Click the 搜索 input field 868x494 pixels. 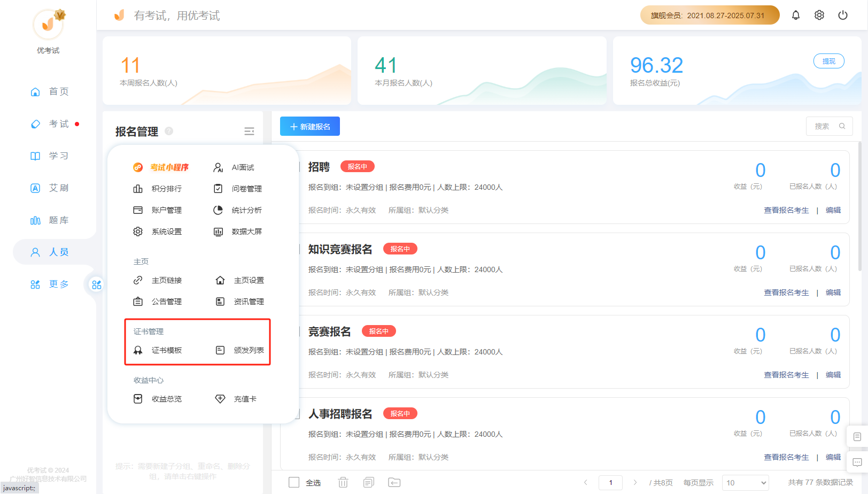click(x=829, y=126)
